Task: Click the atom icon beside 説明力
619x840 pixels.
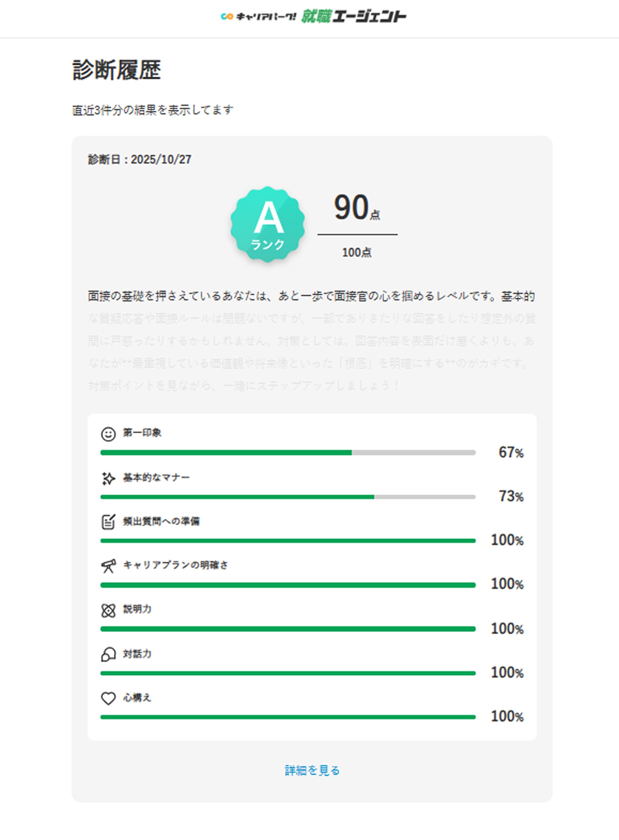Action: click(108, 610)
